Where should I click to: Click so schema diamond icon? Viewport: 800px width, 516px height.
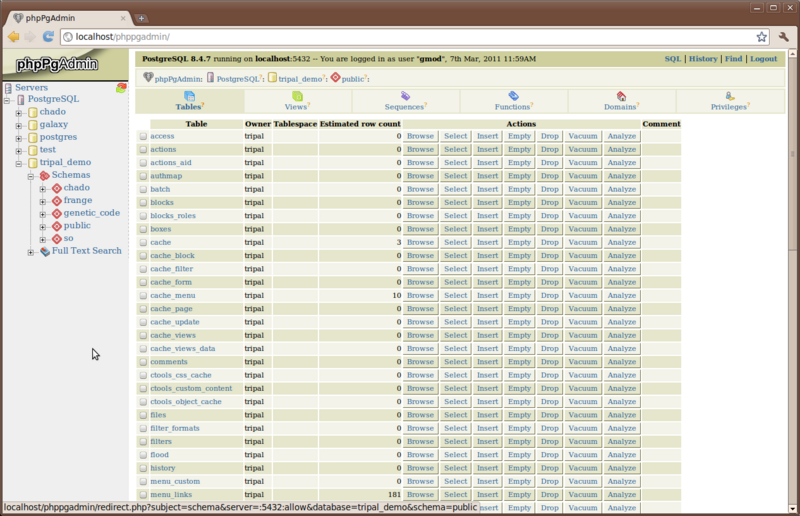click(x=57, y=239)
